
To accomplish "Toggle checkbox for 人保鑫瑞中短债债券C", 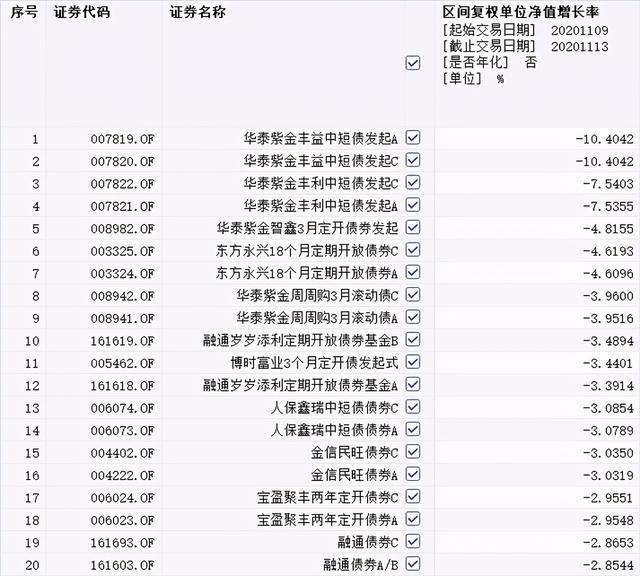I will [413, 407].
